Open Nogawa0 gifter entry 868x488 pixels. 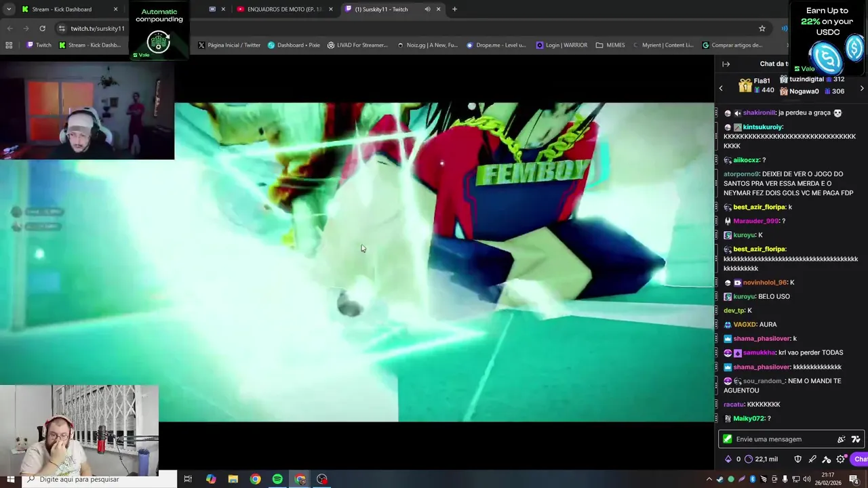(x=812, y=91)
